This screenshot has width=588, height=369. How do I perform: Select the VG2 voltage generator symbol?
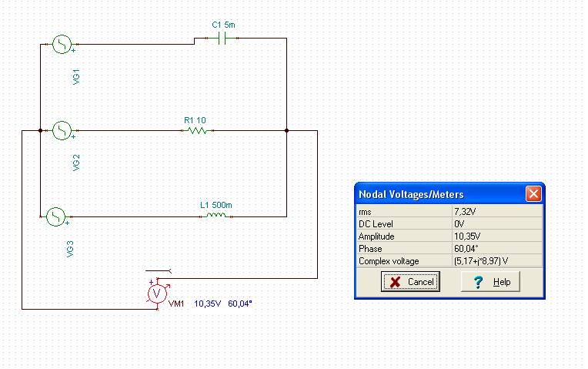click(x=62, y=131)
